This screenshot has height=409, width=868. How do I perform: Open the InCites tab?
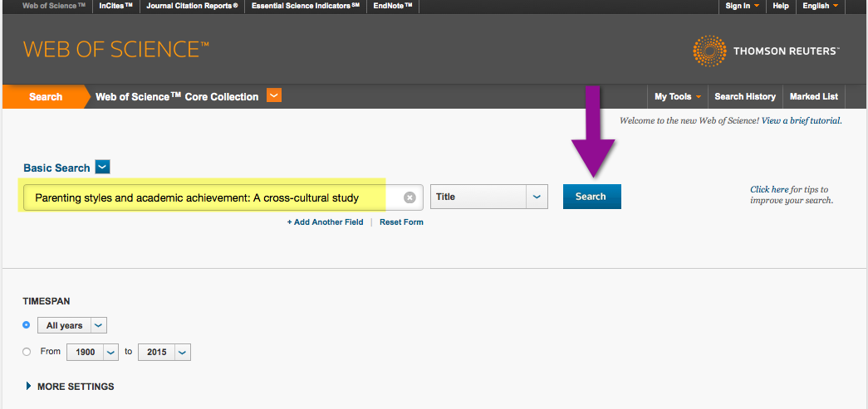click(x=115, y=6)
